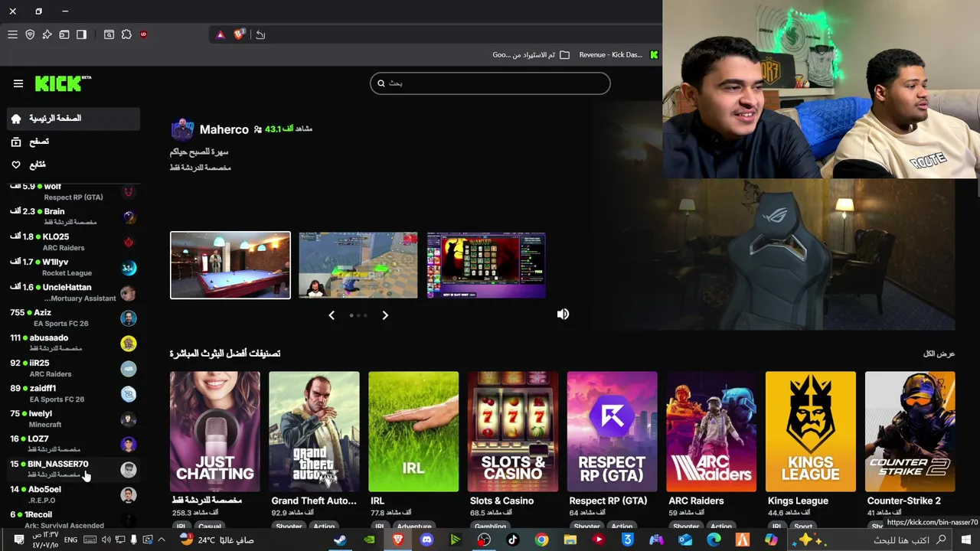This screenshot has width=980, height=551.
Task: Open the Kings League category card
Action: coord(811,432)
